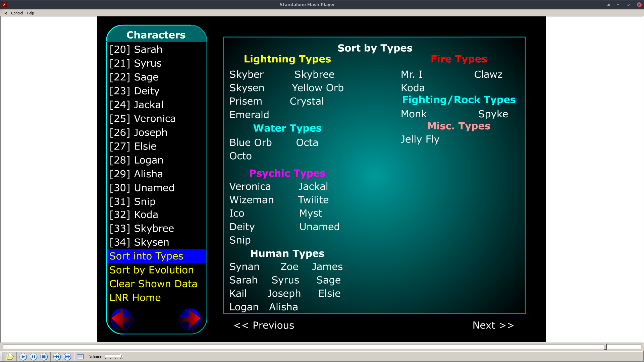The width and height of the screenshot is (644, 362).
Task: Click Spyke under Fighting/Rock Types
Action: click(493, 114)
